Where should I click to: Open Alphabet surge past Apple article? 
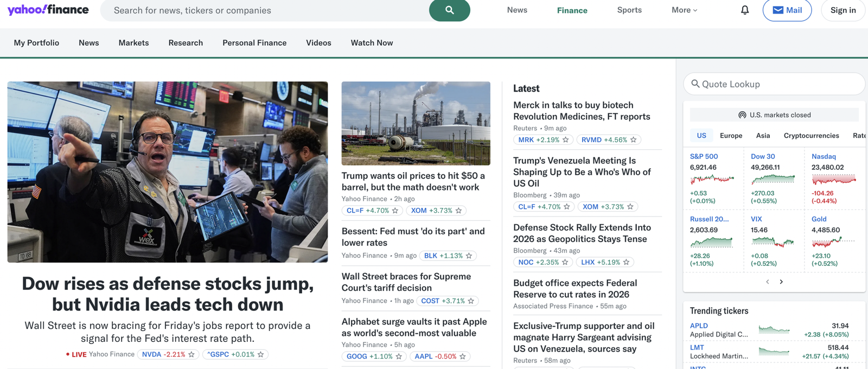pyautogui.click(x=414, y=327)
